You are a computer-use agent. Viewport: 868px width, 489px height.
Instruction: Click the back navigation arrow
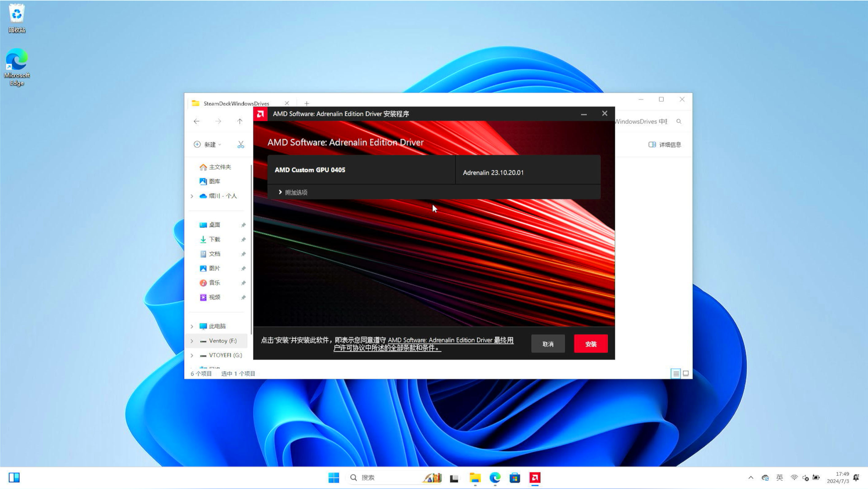[196, 121]
